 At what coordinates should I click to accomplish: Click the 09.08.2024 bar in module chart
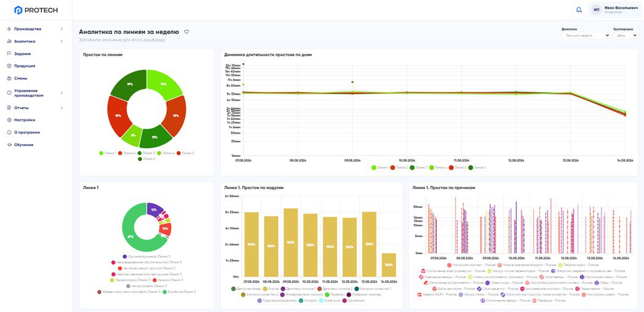point(291,242)
